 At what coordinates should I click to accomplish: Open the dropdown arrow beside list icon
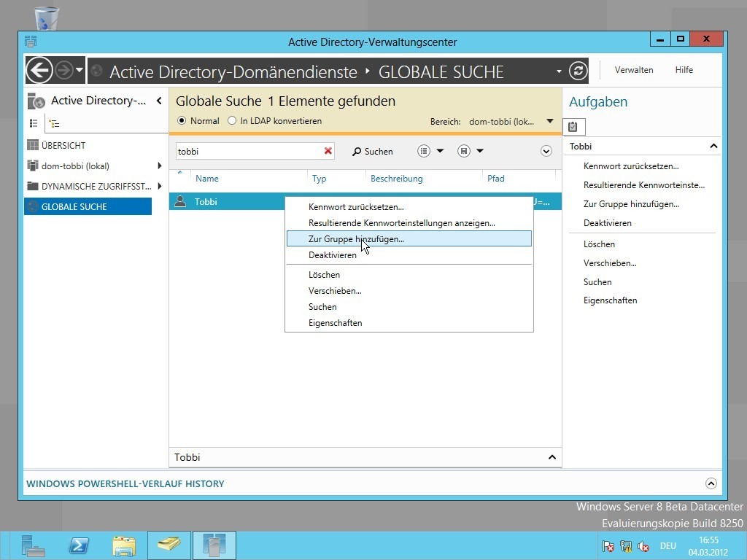click(x=440, y=151)
